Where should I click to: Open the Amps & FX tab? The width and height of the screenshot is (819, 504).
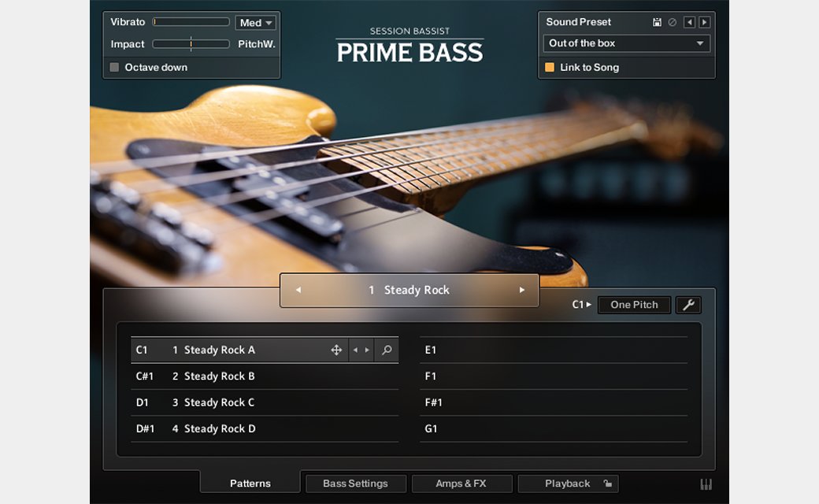pyautogui.click(x=461, y=484)
